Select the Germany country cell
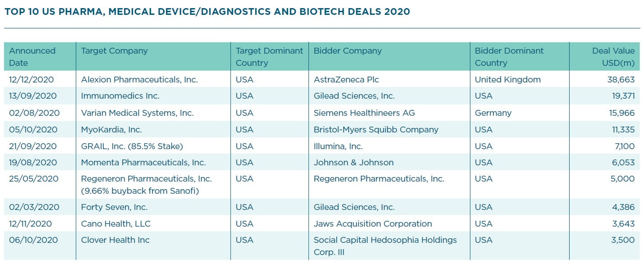Screen dimensions: 644x264 pos(493,113)
